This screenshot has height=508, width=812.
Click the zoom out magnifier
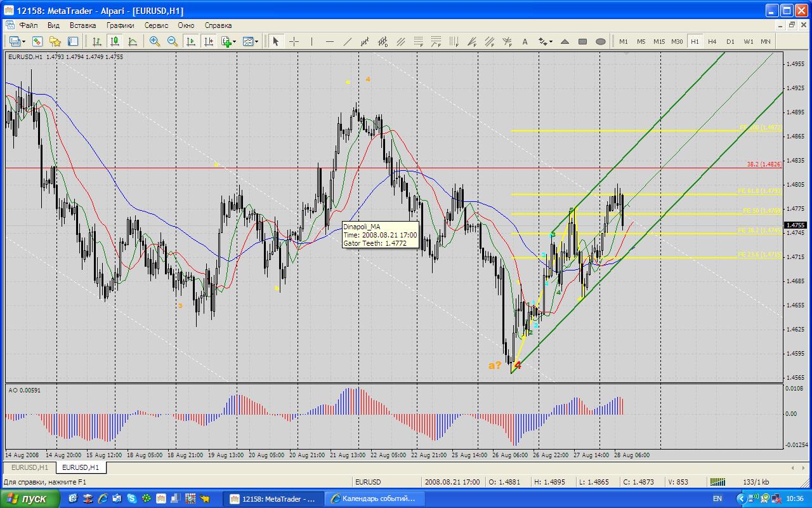pos(172,41)
